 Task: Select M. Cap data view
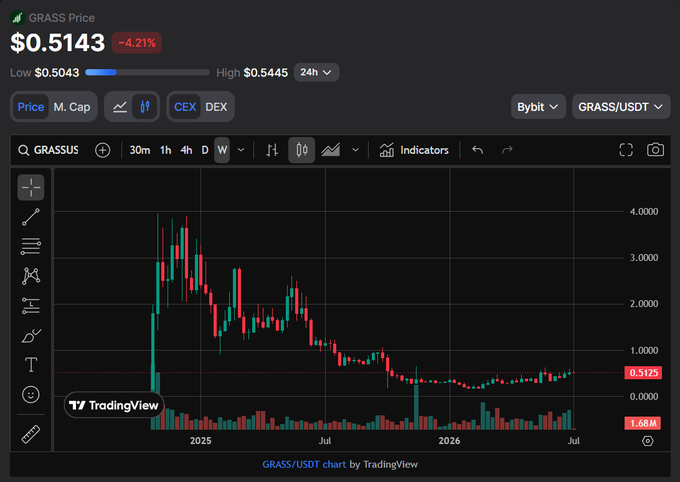[x=72, y=107]
